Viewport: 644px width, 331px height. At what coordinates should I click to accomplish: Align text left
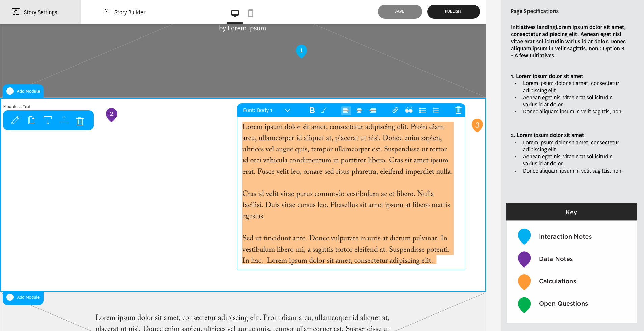[346, 110]
